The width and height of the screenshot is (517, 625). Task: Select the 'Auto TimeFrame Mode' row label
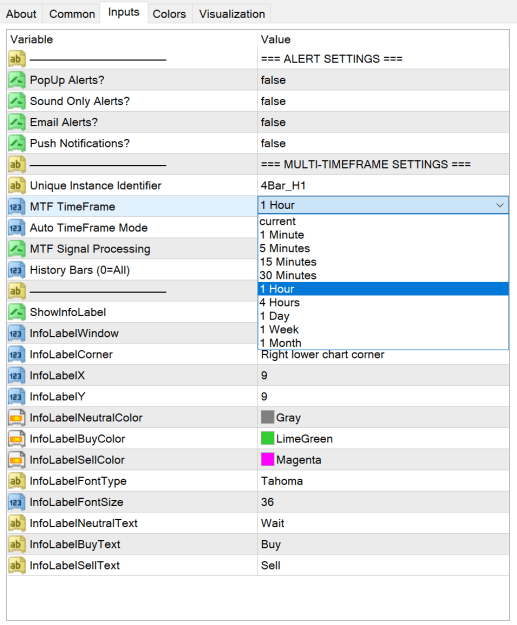[89, 228]
